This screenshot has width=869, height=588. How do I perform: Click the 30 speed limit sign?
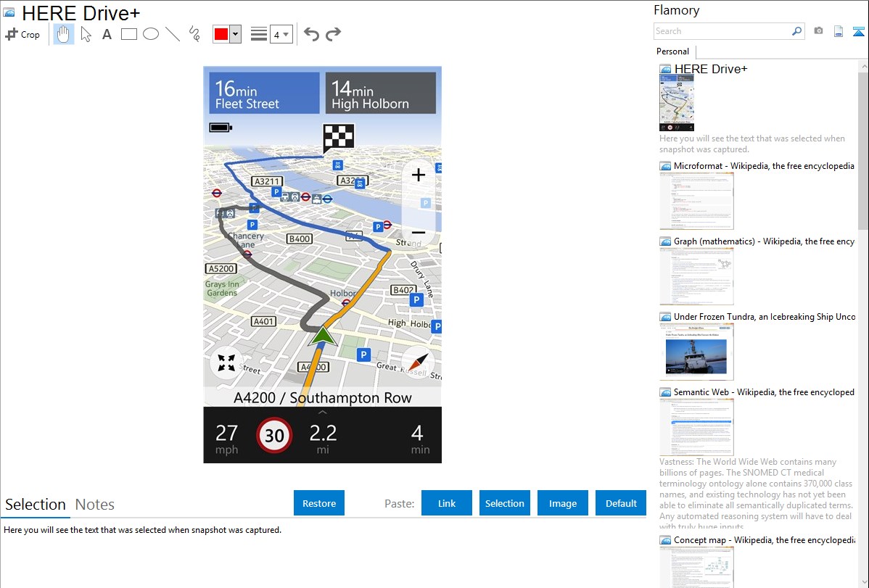point(273,435)
